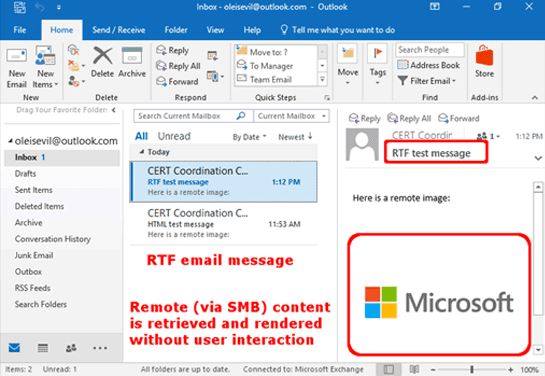Switch to Normal view layout in status bar
The width and height of the screenshot is (545, 376).
(x=389, y=369)
